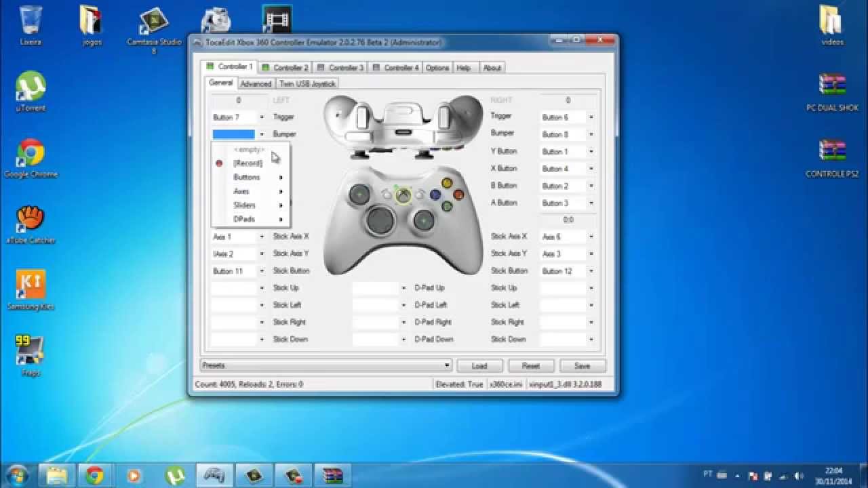This screenshot has width=868, height=488.
Task: Expand the B Button dropdown
Action: [x=591, y=186]
